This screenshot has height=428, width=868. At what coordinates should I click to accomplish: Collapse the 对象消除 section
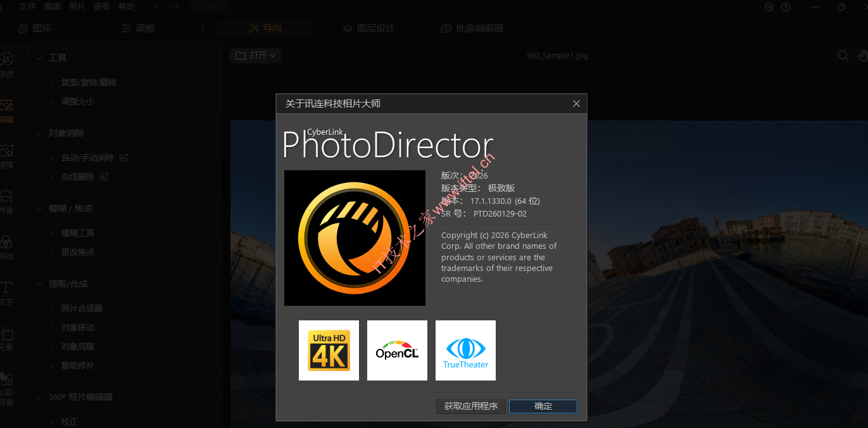(39, 134)
